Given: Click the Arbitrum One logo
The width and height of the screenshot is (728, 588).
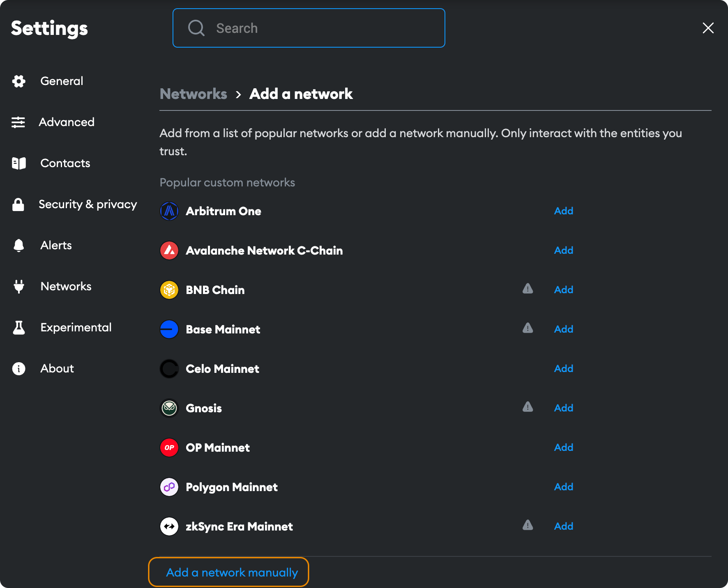Looking at the screenshot, I should point(169,211).
